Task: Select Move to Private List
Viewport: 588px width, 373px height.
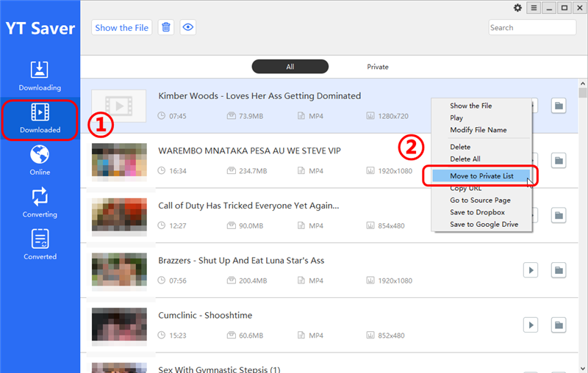Action: (x=481, y=175)
